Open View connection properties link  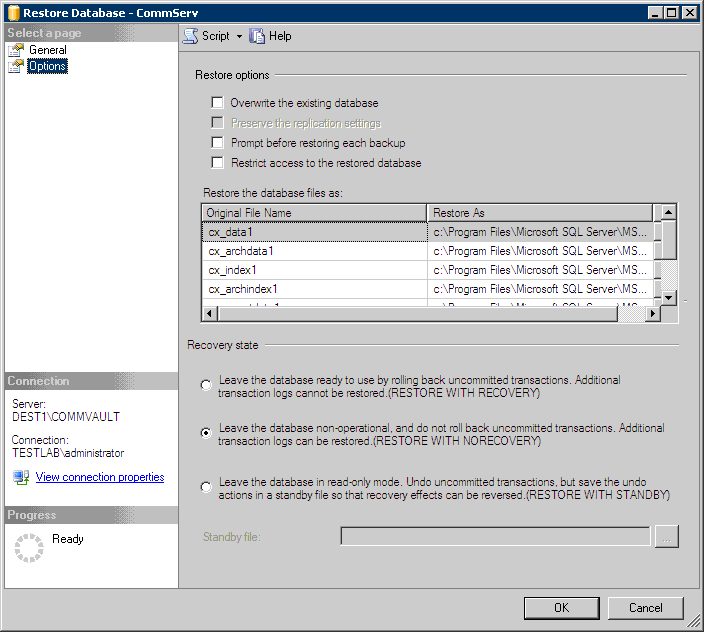[100, 477]
